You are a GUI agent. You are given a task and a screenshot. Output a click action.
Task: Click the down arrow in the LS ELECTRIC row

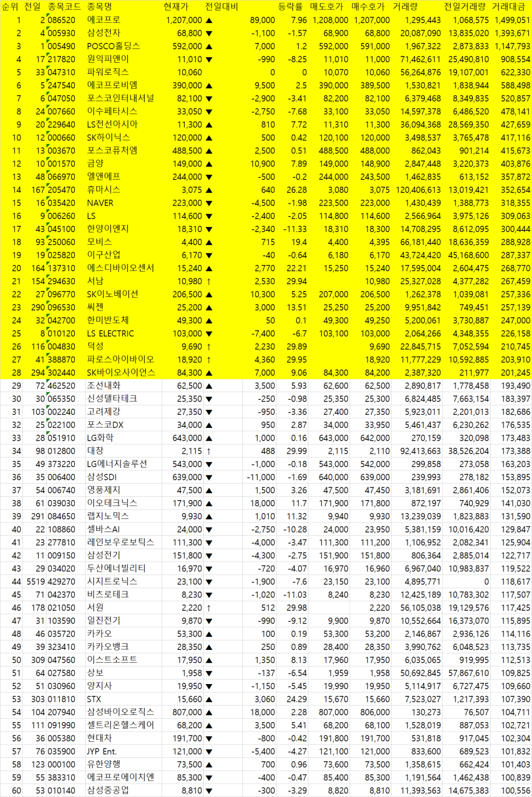coord(209,334)
